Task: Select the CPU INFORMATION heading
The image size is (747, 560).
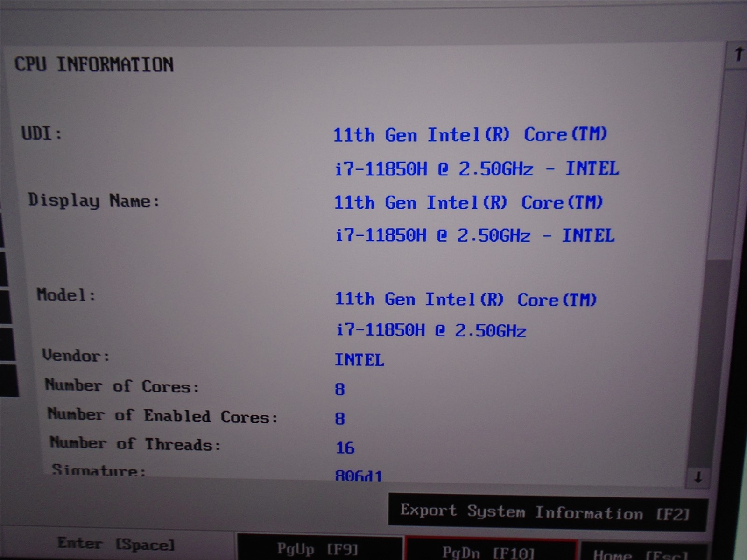Action: 94,64
